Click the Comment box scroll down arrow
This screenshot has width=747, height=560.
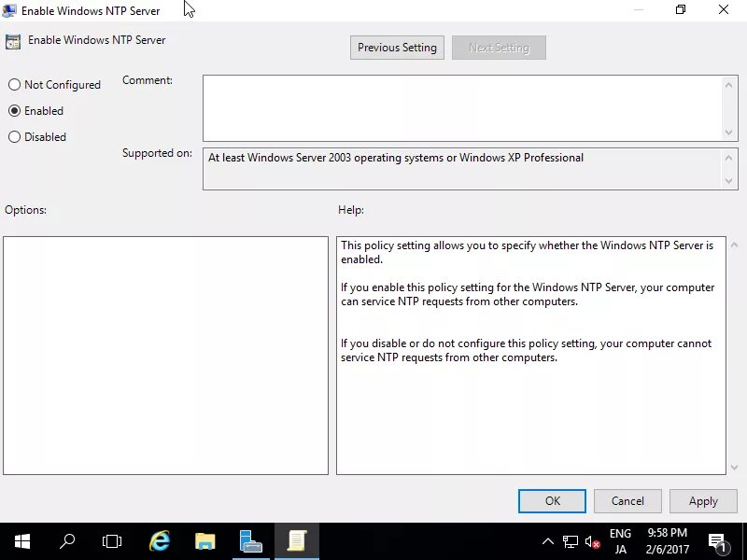click(x=728, y=132)
